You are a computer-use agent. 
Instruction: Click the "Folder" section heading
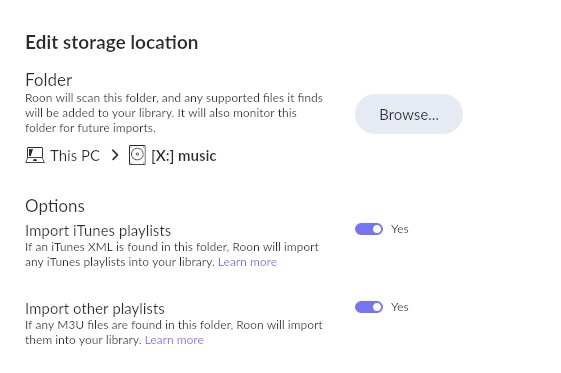point(49,80)
